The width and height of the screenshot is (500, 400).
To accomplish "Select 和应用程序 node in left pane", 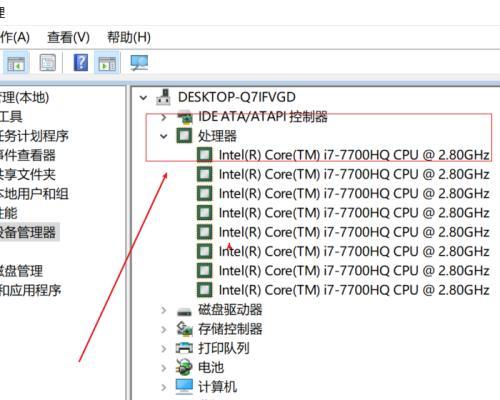I will pos(31,290).
